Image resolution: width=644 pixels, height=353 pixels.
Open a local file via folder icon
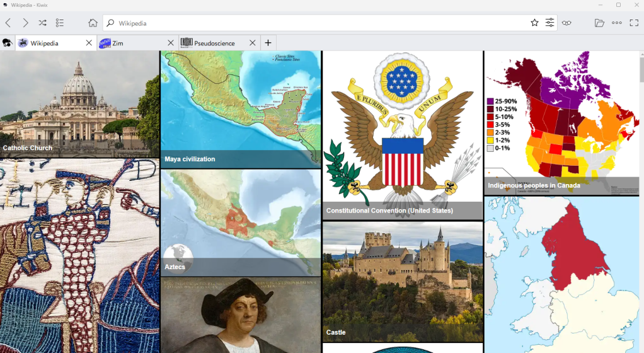pyautogui.click(x=599, y=23)
